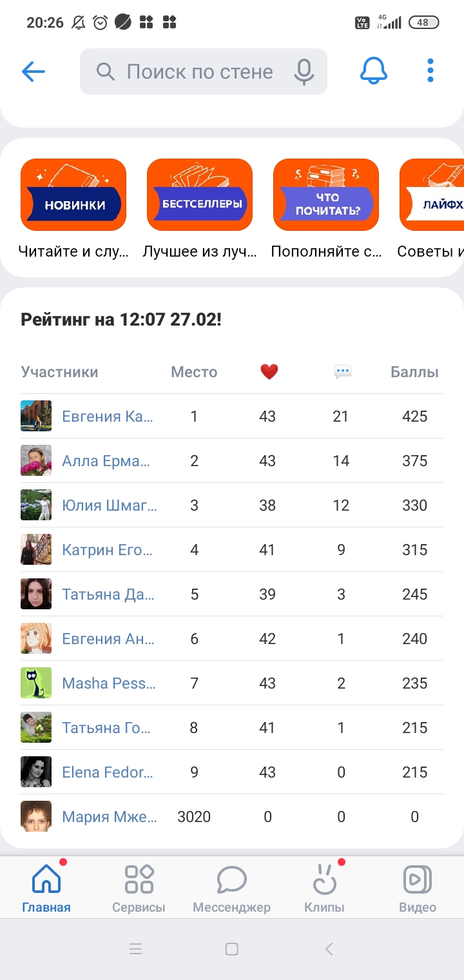Open the Мессенджер tab
The height and width of the screenshot is (980, 464).
click(x=231, y=889)
